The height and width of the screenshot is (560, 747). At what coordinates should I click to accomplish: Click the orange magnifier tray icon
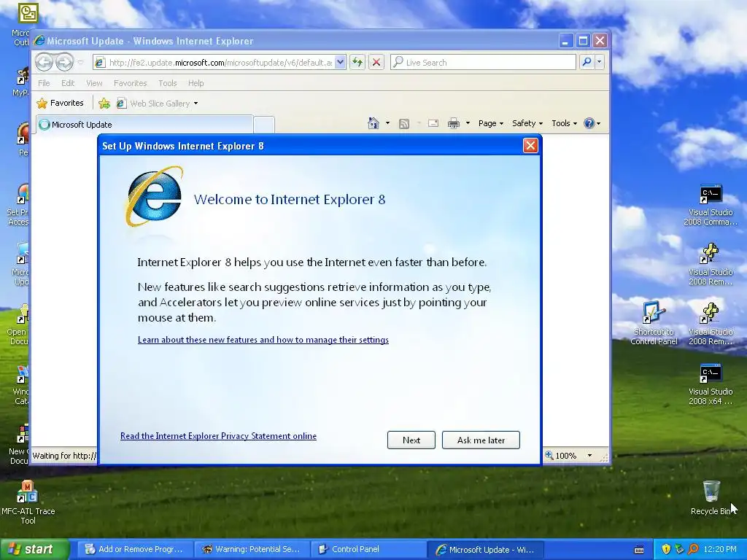tap(693, 549)
